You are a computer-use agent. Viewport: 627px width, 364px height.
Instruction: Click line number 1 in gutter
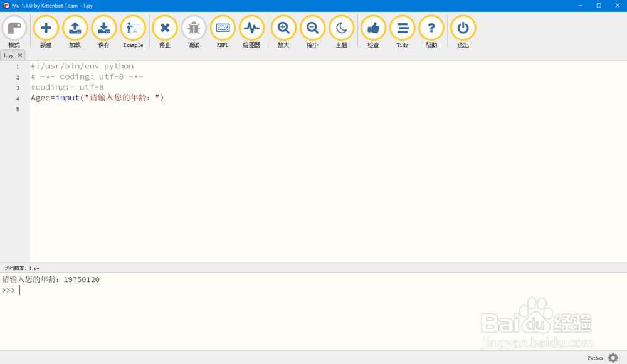18,67
